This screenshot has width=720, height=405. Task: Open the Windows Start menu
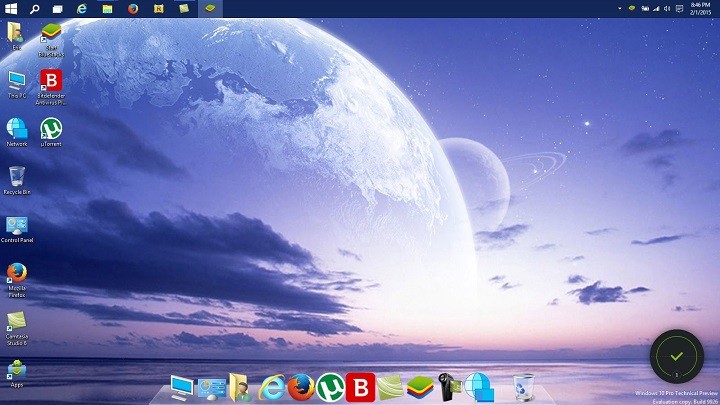[x=11, y=8]
